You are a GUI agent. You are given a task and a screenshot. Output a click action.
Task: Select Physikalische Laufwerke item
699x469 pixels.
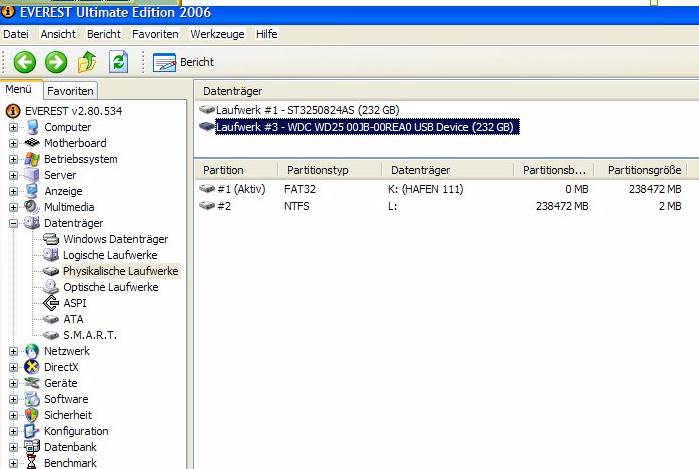(120, 271)
